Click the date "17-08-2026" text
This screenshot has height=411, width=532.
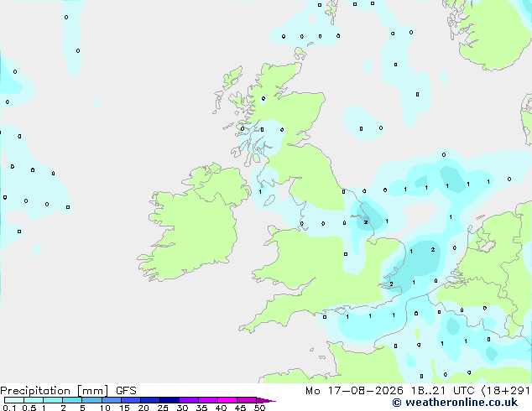click(x=366, y=391)
